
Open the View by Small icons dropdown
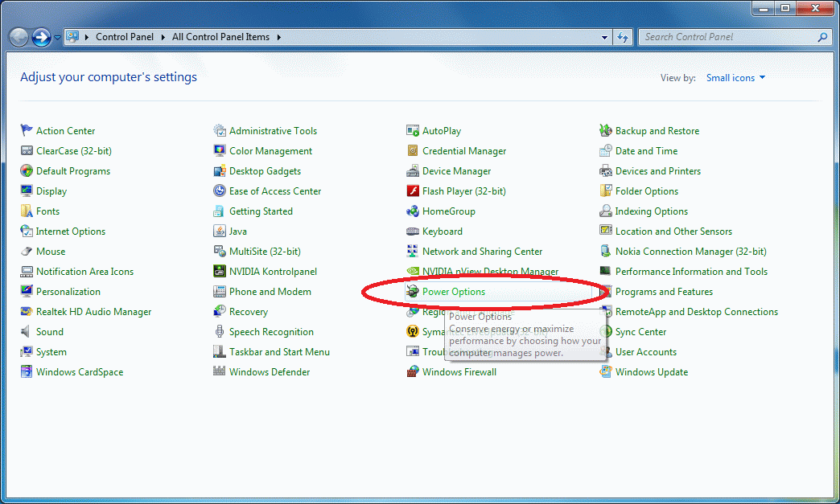click(x=735, y=78)
